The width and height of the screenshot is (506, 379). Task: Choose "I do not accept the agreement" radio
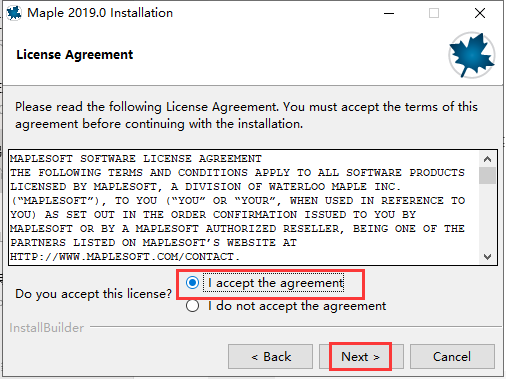coord(193,306)
